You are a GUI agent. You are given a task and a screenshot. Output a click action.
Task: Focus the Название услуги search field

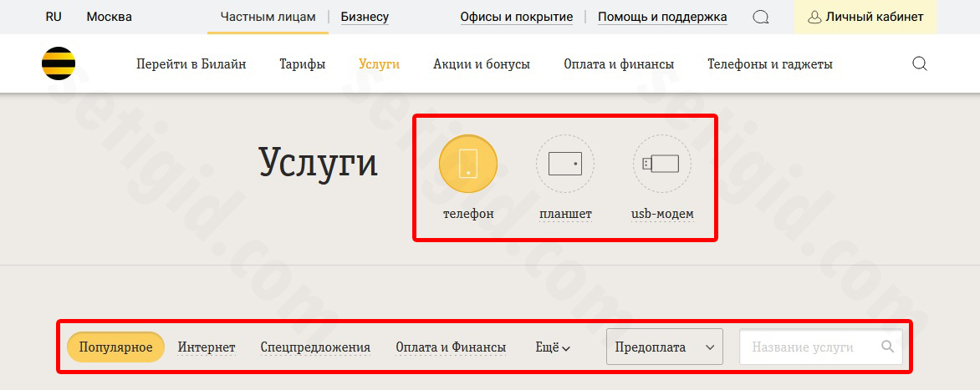point(807,347)
